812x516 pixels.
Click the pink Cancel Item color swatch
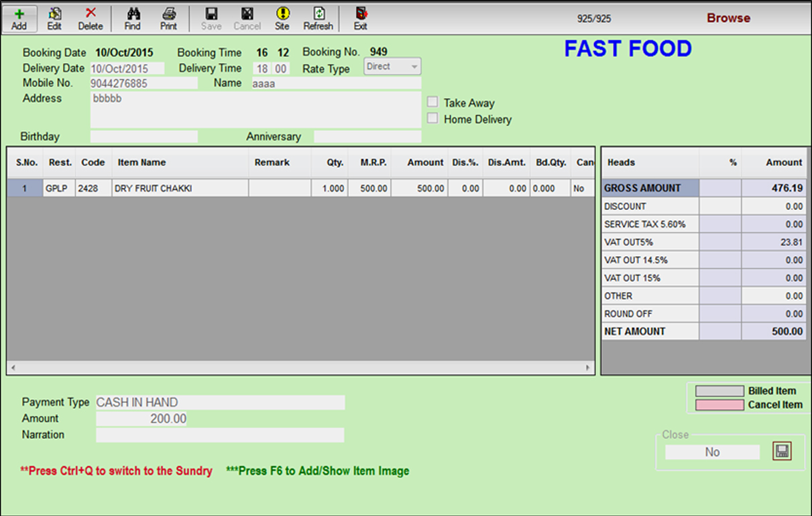(719, 405)
